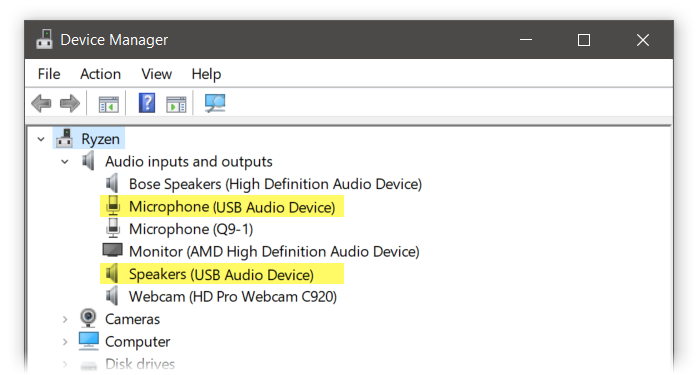This screenshot has width=698, height=375.
Task: Click the Back arrow toolbar icon
Action: [x=42, y=103]
